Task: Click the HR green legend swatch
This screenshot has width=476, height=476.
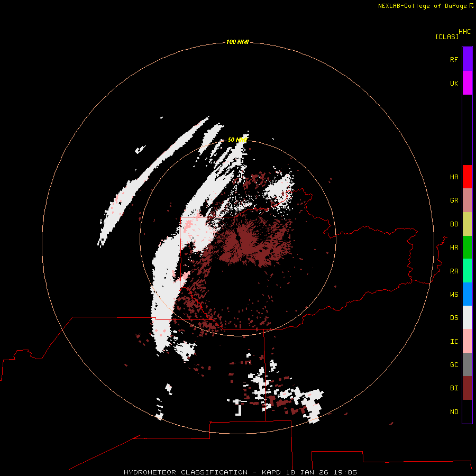Action: click(467, 248)
